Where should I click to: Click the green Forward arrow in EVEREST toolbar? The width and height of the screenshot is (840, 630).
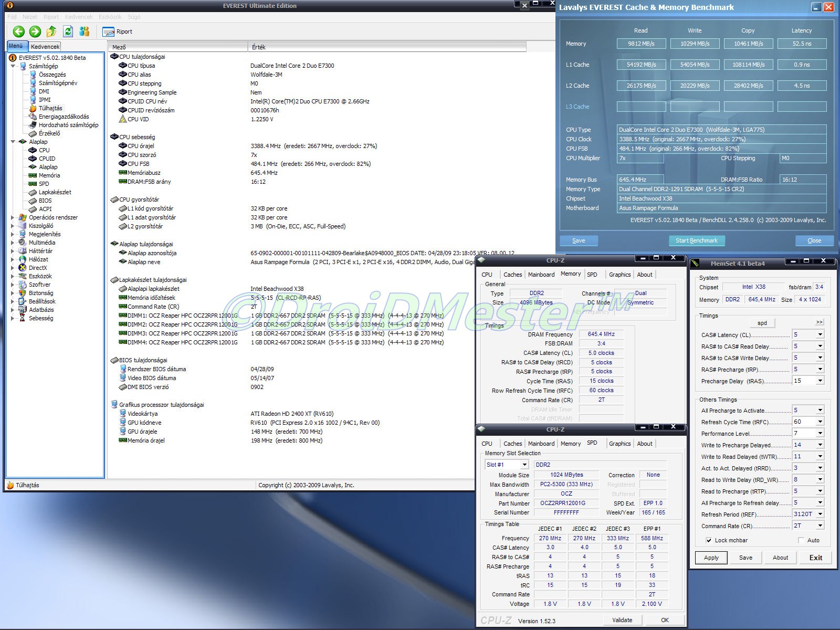[x=35, y=31]
